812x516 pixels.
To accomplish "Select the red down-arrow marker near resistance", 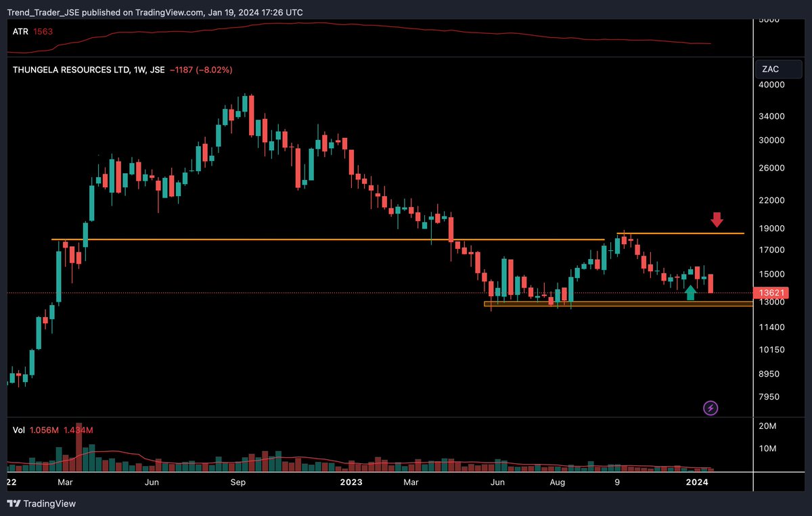I will coord(717,220).
